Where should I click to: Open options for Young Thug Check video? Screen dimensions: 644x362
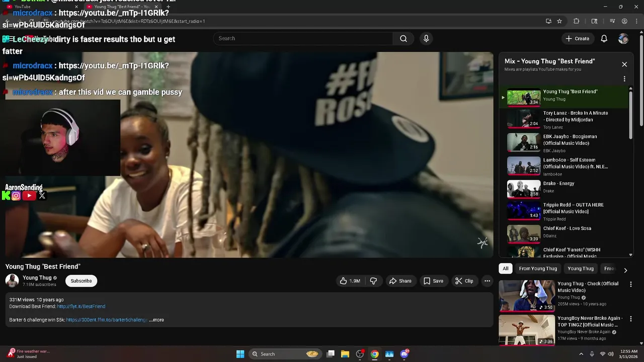631,284
